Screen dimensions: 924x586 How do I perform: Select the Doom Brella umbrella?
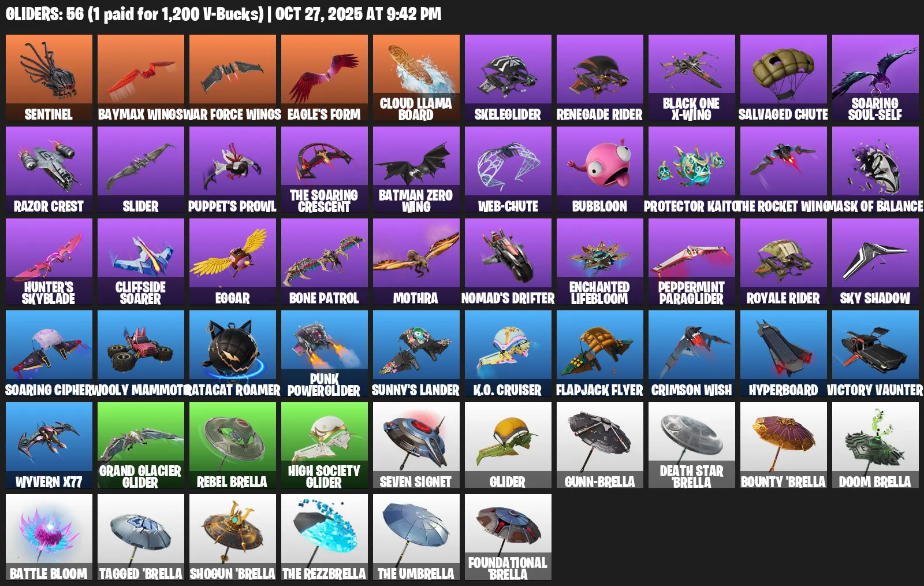click(875, 446)
